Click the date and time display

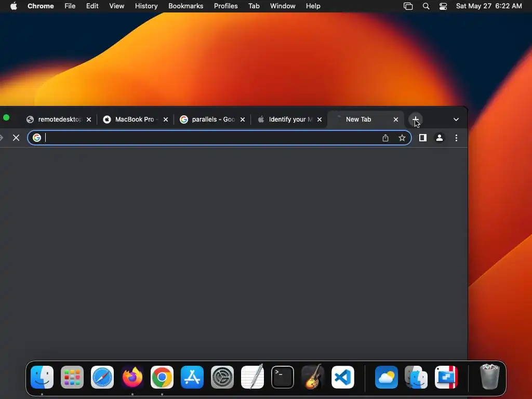coord(489,6)
